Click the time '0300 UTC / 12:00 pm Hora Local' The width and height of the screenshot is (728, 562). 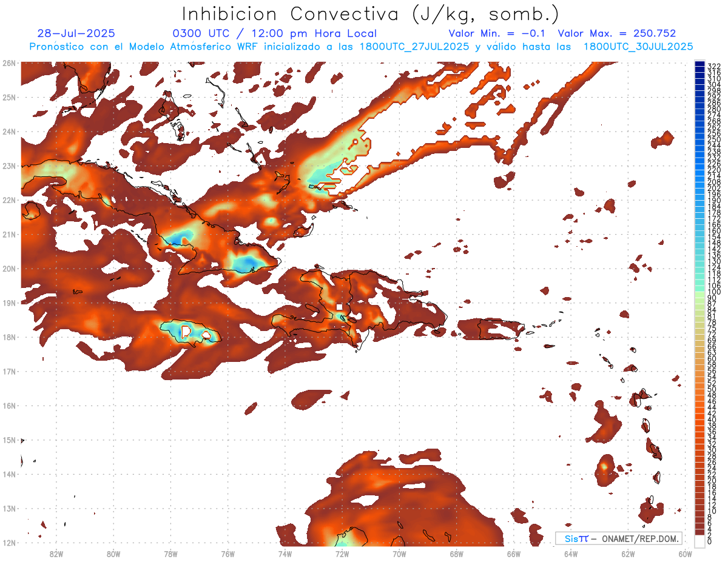point(275,34)
